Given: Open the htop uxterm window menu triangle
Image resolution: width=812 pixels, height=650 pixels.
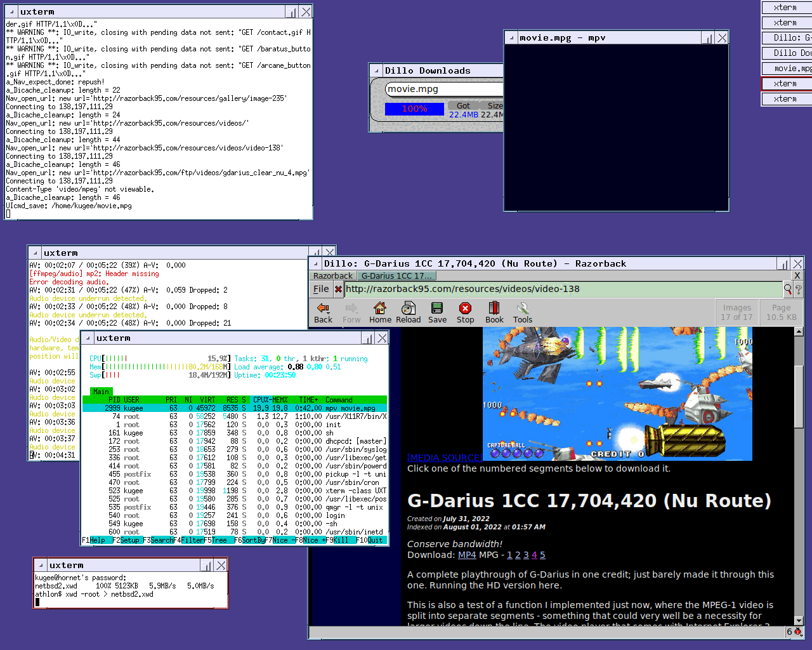Looking at the screenshot, I should [88, 338].
